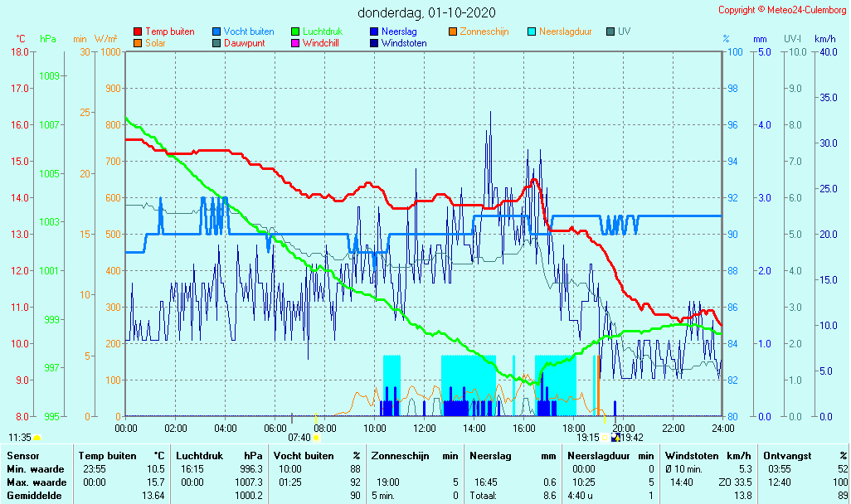Click the moon icon beside 19:42

point(615,437)
